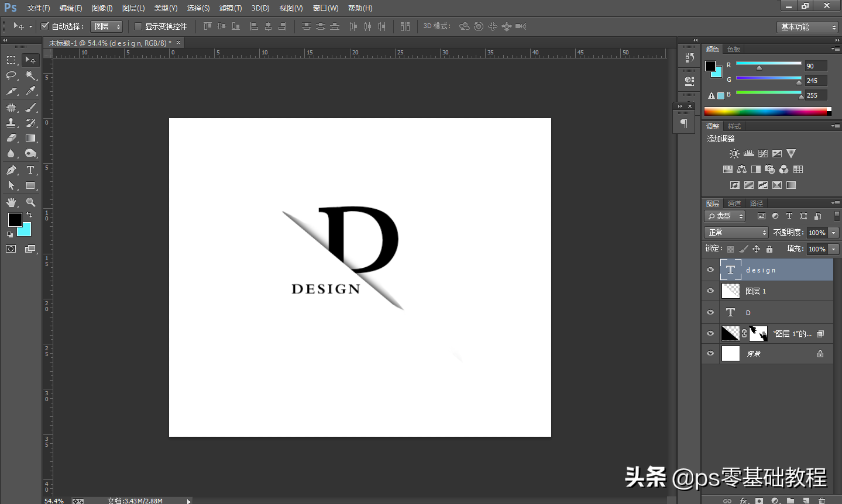Add a Brightness/Contrast adjustment
The width and height of the screenshot is (842, 504).
[734, 153]
